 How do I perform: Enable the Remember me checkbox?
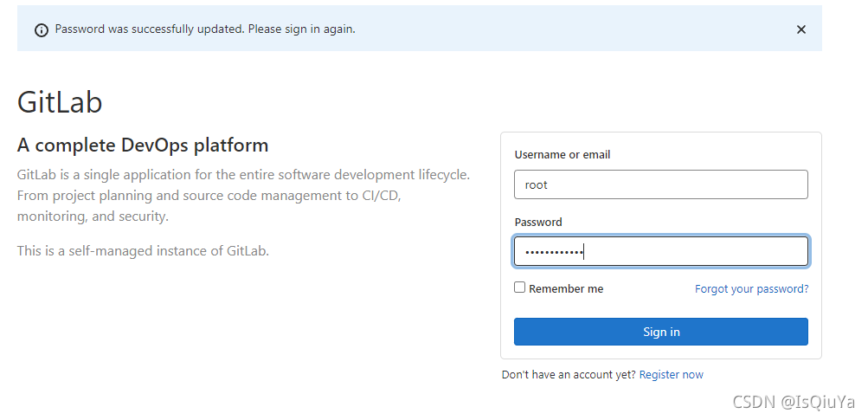519,287
